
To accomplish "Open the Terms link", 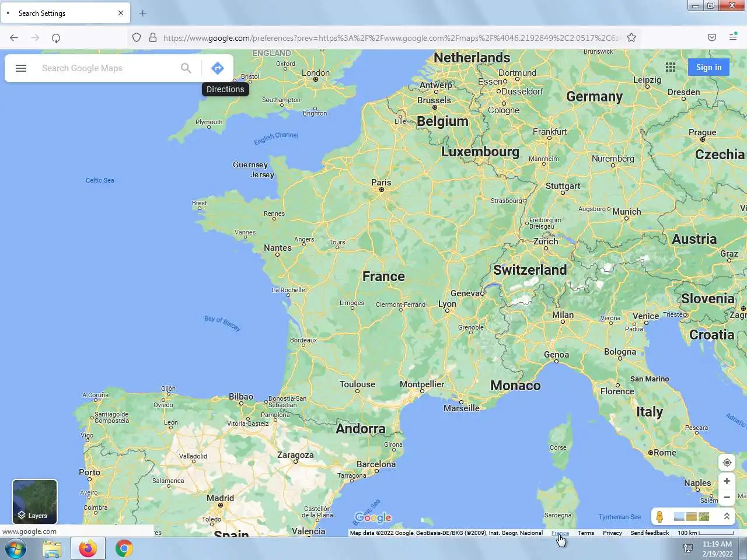I will (x=586, y=533).
